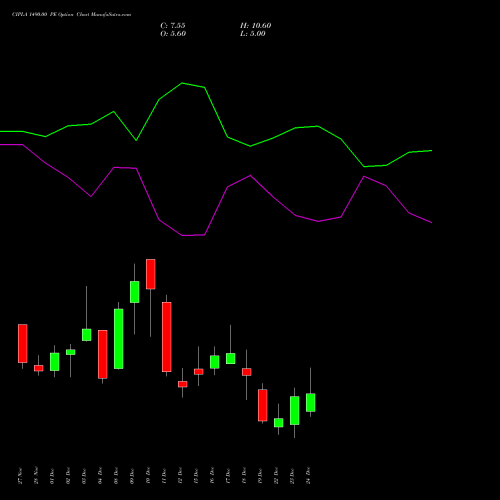Click the 17 Dec date label
The width and height of the screenshot is (500, 500).
coord(228,476)
